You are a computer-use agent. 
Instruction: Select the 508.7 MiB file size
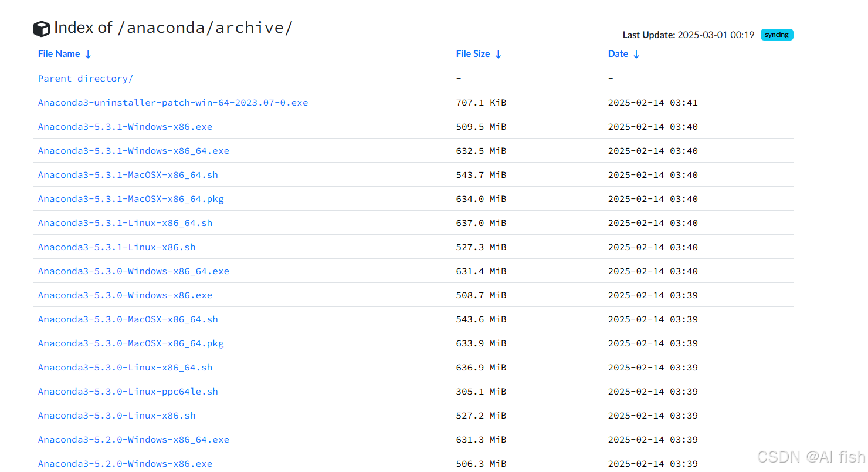coord(481,295)
